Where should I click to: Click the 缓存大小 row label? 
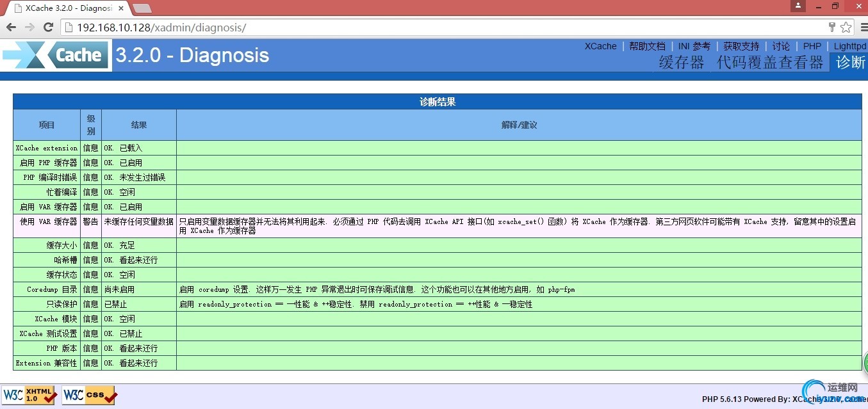point(47,245)
